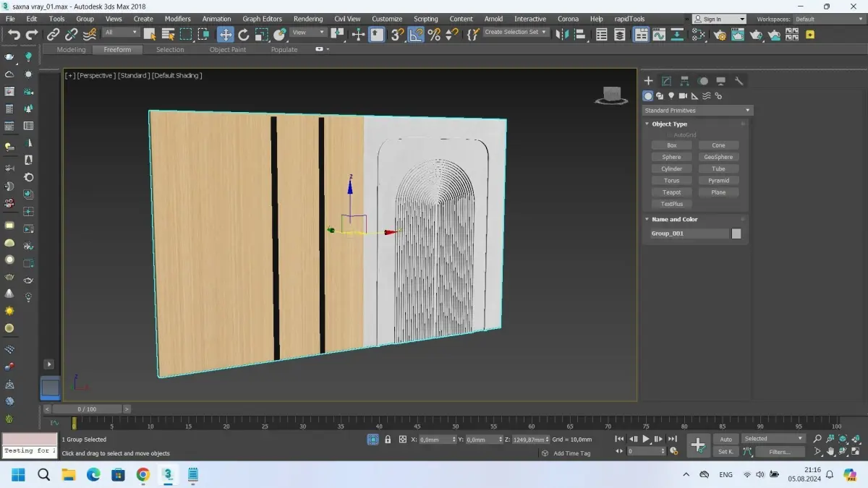
Task: Click the Teapot primitive button
Action: click(x=671, y=192)
